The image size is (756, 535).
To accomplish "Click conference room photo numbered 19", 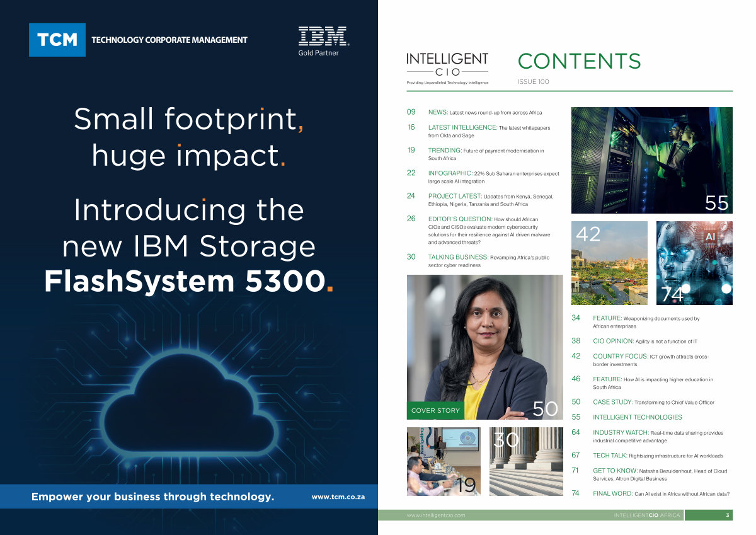I will pyautogui.click(x=444, y=461).
